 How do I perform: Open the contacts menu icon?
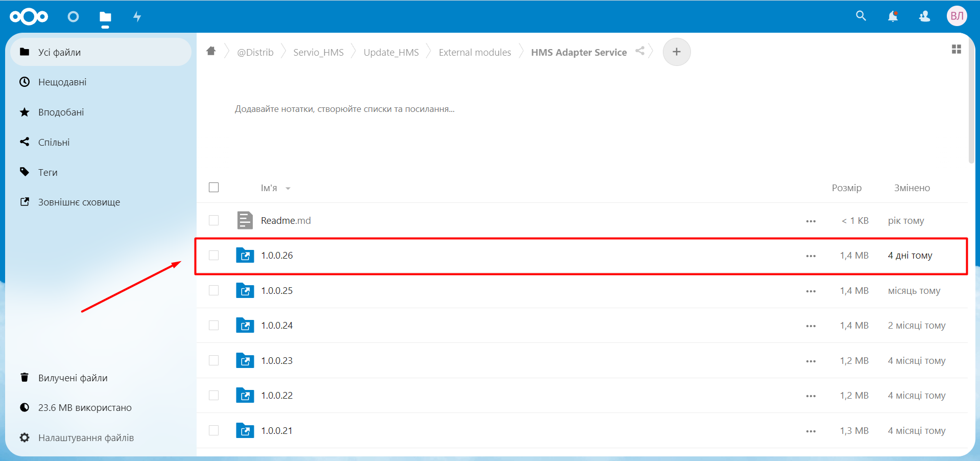coord(924,16)
